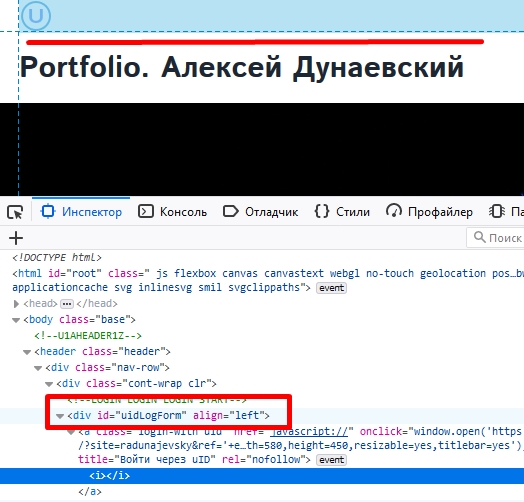
Task: Open the Стили editor tab
Action: coord(342,212)
